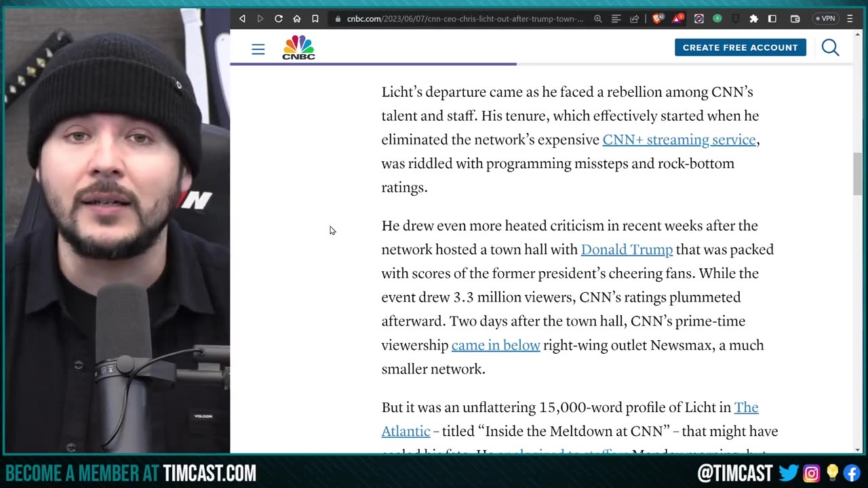Open the zoom magnifier in the address bar
868x488 pixels.
[597, 19]
